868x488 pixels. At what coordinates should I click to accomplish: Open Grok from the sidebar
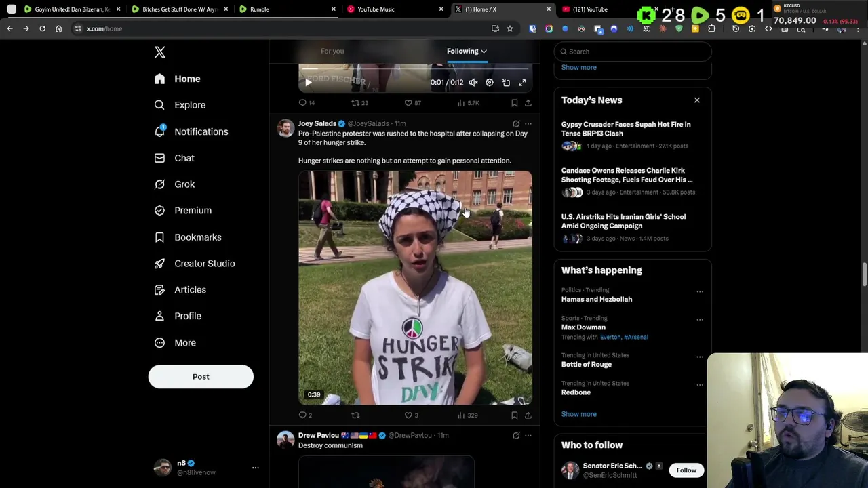pos(174,184)
